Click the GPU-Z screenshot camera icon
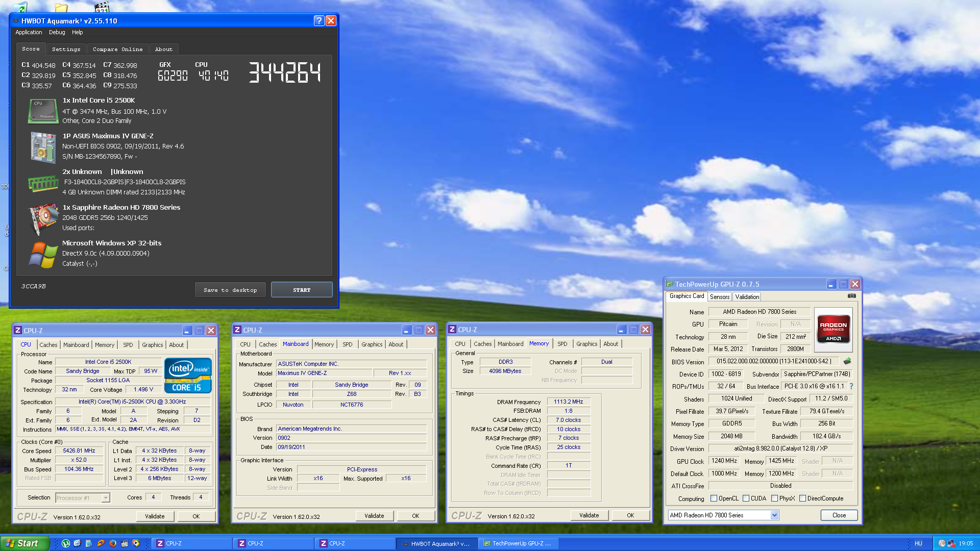 click(x=851, y=296)
